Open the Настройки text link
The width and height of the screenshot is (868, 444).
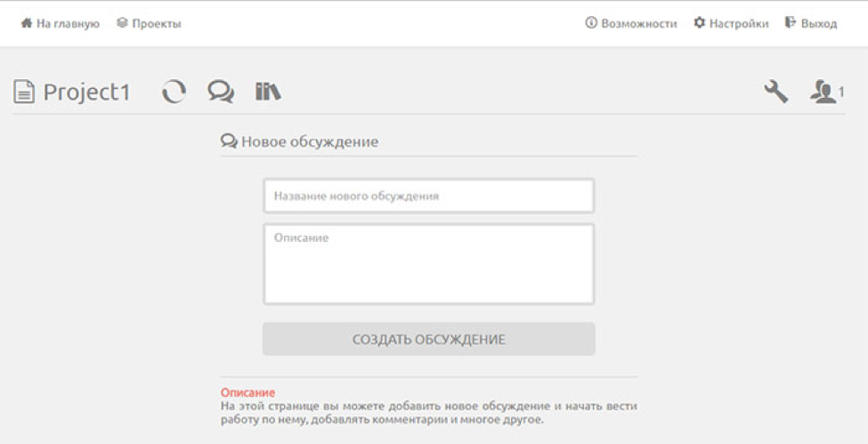(739, 24)
